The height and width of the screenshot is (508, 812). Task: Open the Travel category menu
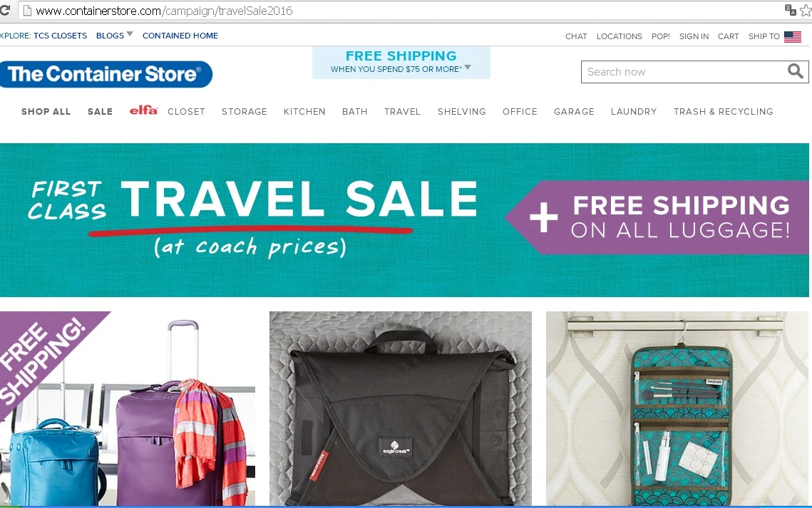pos(402,111)
